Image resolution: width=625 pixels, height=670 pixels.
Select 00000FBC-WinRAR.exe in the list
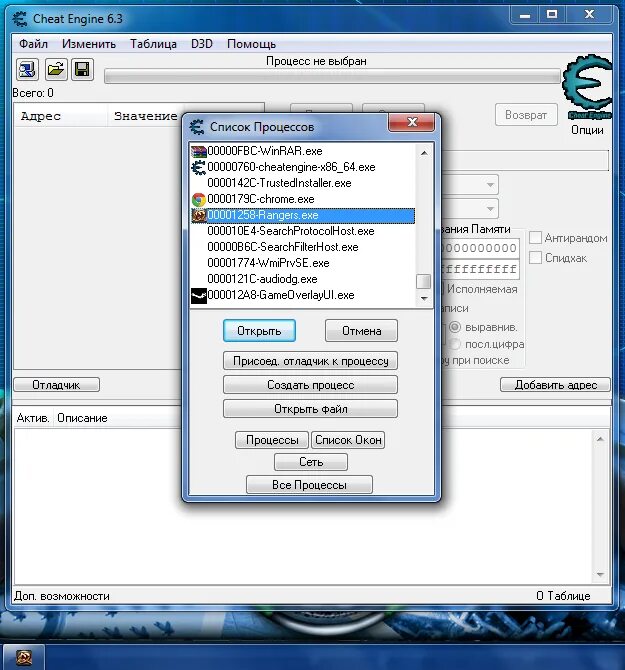(302, 151)
